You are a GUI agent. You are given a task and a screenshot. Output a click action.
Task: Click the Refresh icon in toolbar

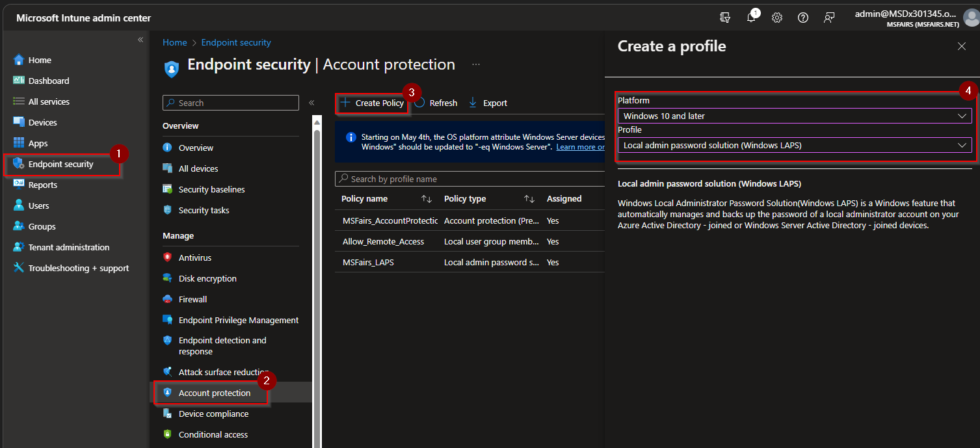[x=420, y=103]
